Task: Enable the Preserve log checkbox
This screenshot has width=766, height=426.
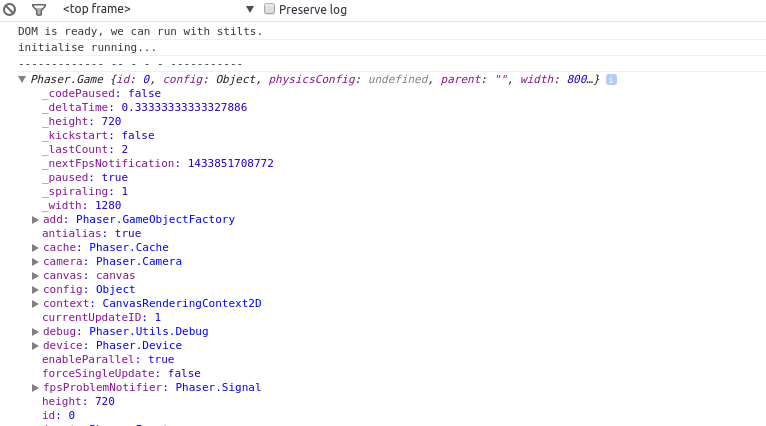Action: (269, 9)
